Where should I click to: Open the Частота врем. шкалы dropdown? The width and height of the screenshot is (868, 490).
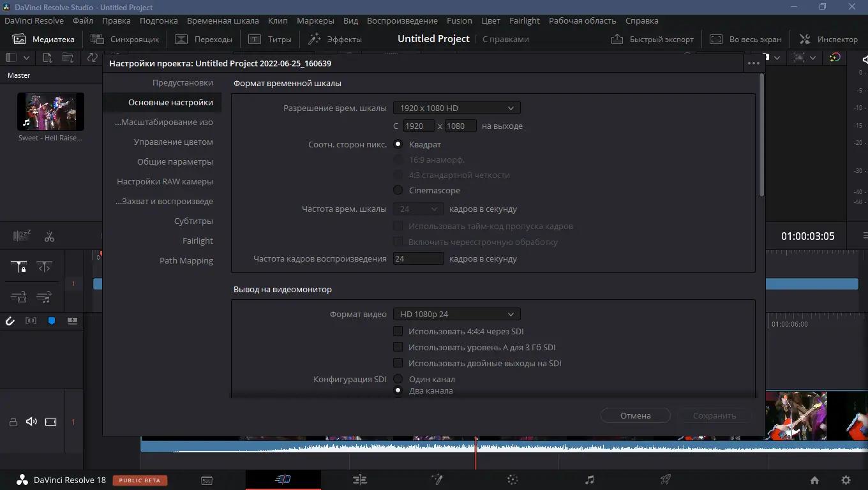[x=418, y=209]
